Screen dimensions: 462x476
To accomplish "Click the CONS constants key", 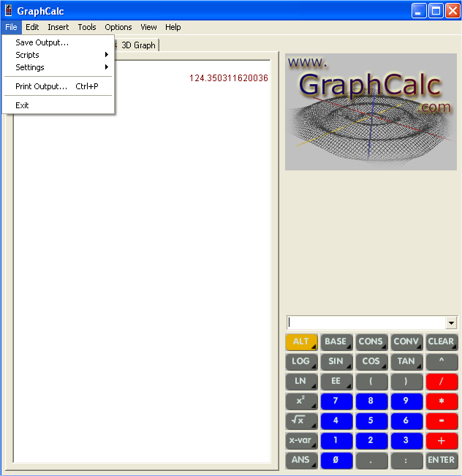I will (371, 342).
